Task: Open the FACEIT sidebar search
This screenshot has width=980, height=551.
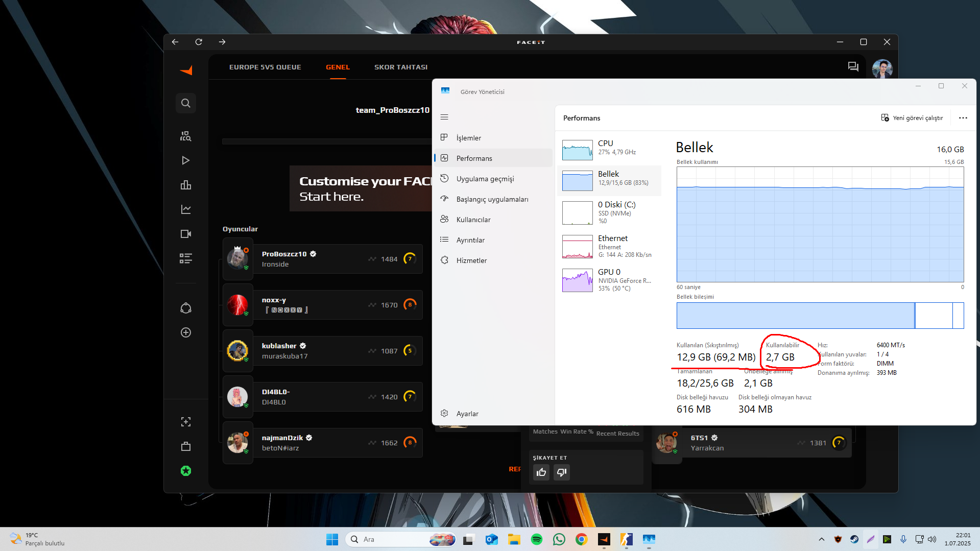Action: (x=186, y=103)
